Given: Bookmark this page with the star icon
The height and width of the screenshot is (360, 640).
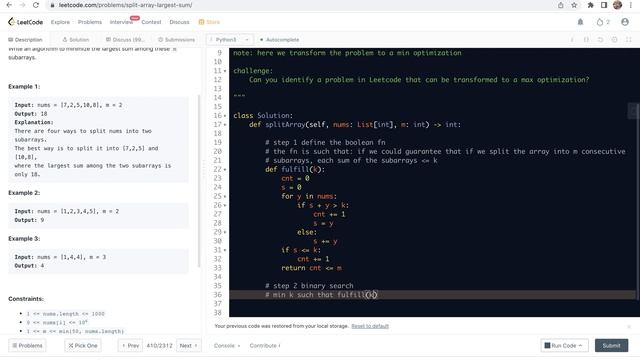Looking at the screenshot, I should [x=574, y=5].
